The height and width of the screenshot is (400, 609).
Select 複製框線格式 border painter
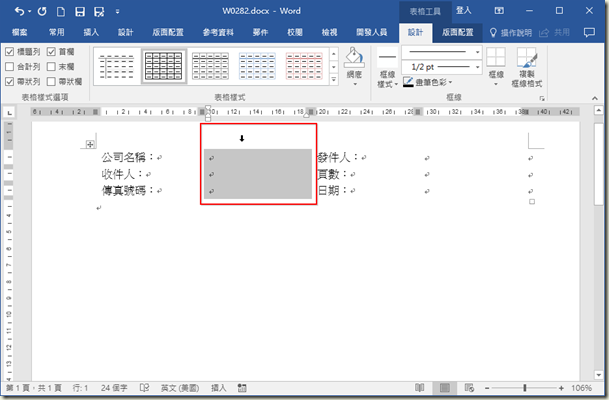[527, 67]
